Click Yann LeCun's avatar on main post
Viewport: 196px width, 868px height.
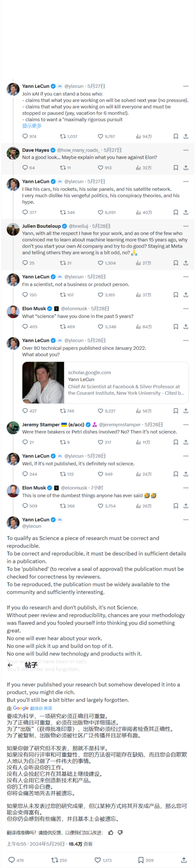point(13,523)
